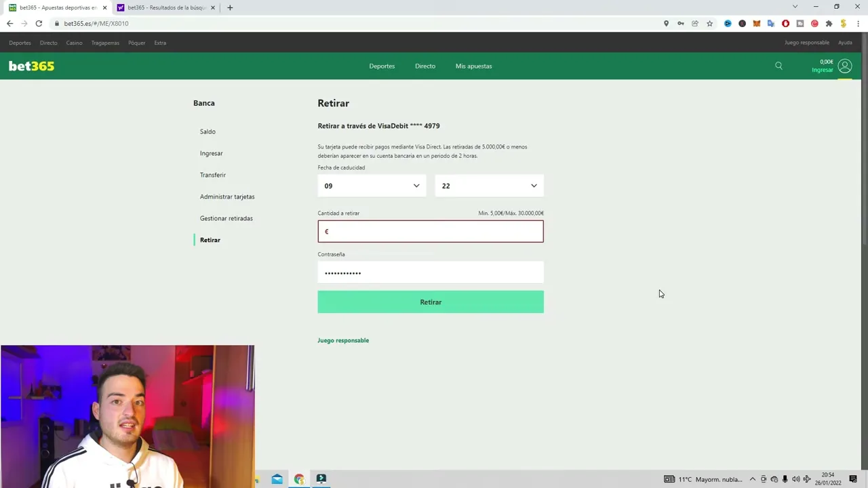Open the MetaMask fox extension
868x488 pixels.
point(757,23)
